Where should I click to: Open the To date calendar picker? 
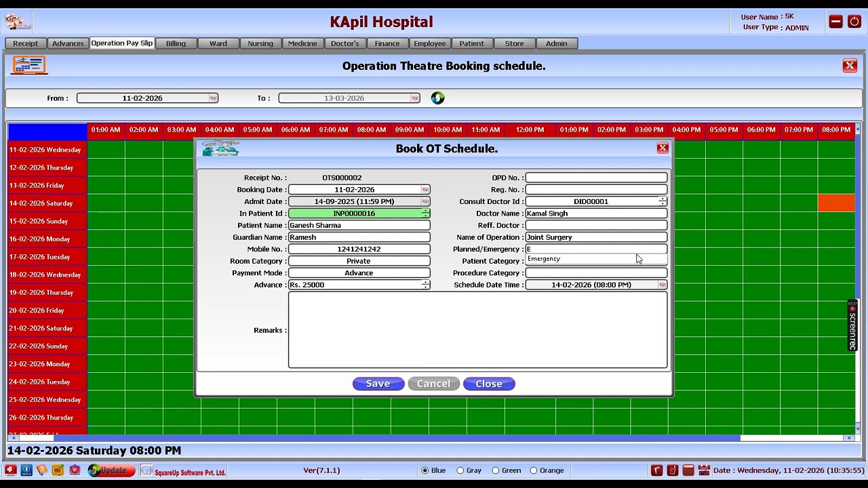coord(415,98)
